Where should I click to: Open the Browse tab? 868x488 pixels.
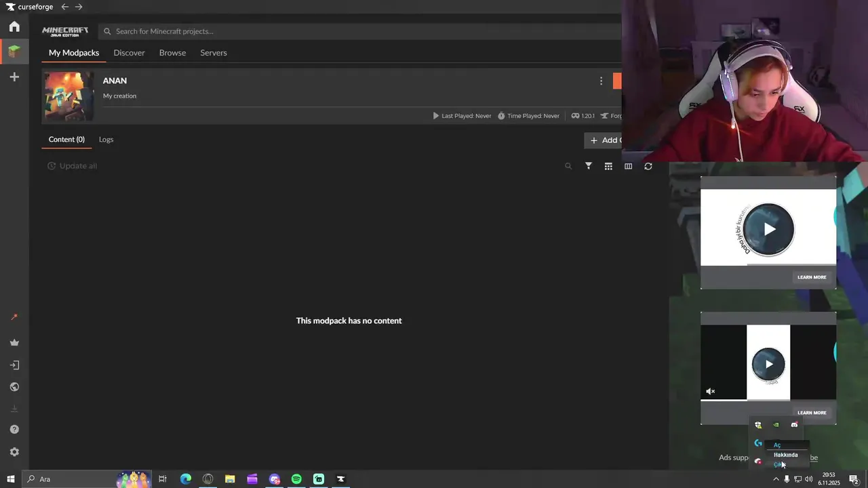point(172,53)
